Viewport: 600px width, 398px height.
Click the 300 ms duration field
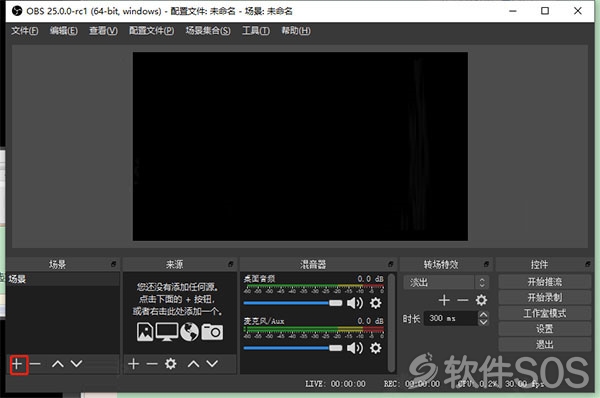451,318
